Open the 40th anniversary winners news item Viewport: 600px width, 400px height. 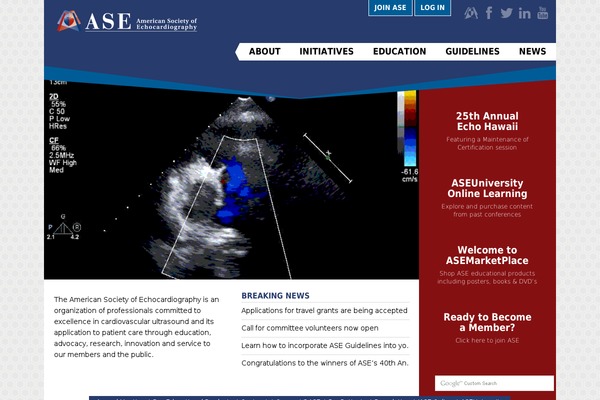click(324, 363)
